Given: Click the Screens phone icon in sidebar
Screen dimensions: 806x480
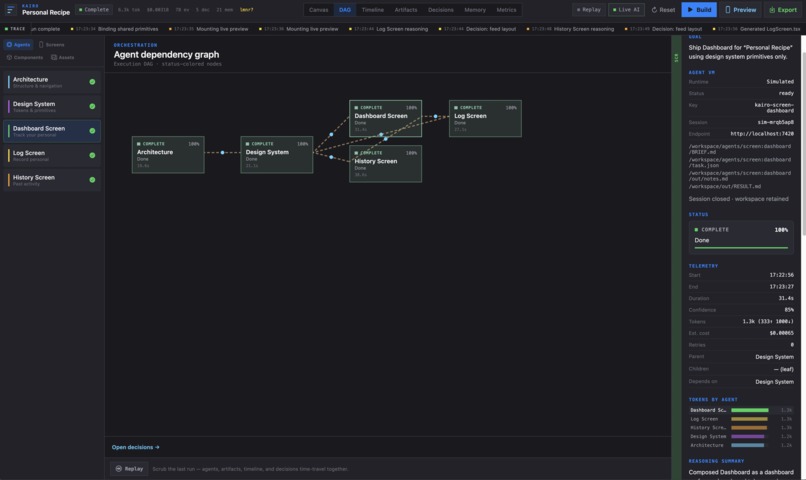Looking at the screenshot, I should click(x=41, y=45).
